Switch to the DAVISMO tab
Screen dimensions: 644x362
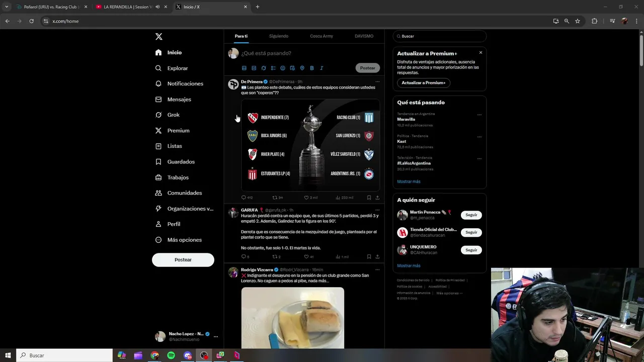[364, 36]
